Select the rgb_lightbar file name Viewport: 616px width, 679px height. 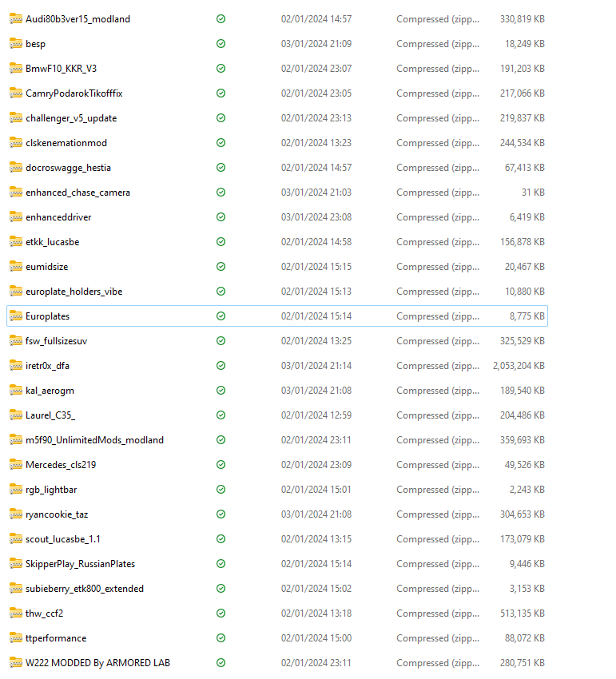[x=51, y=490]
